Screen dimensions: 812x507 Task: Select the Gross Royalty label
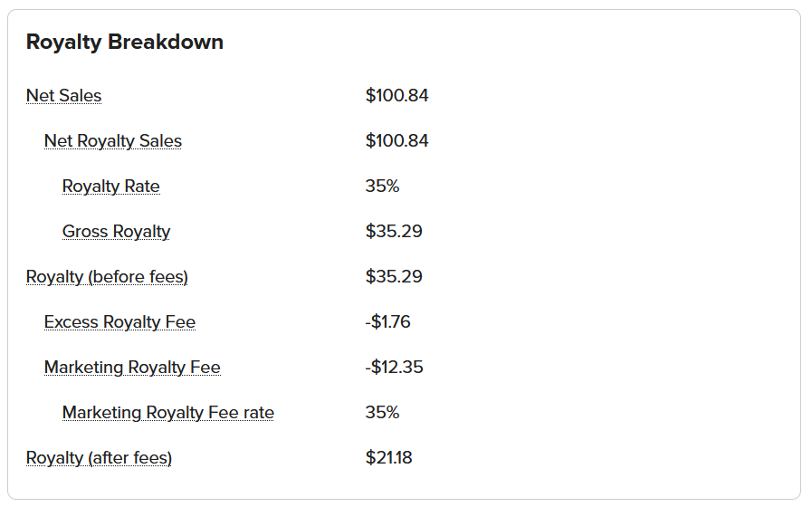click(116, 232)
